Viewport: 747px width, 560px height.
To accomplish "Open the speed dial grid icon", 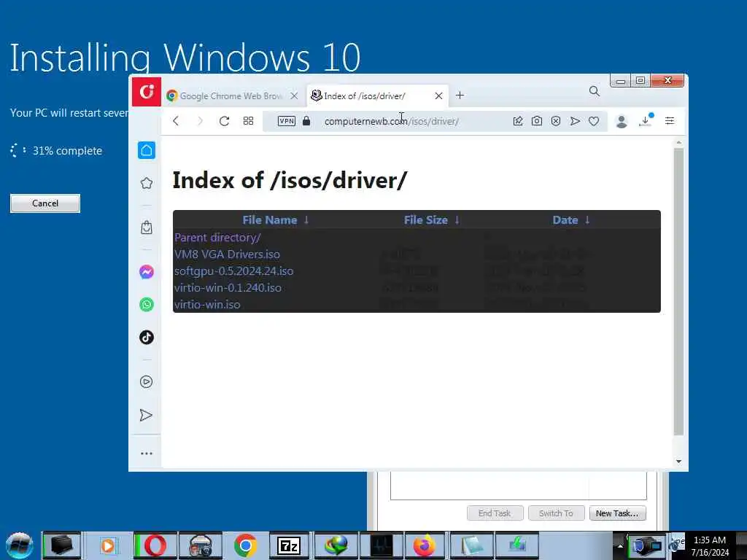I will [x=248, y=121].
